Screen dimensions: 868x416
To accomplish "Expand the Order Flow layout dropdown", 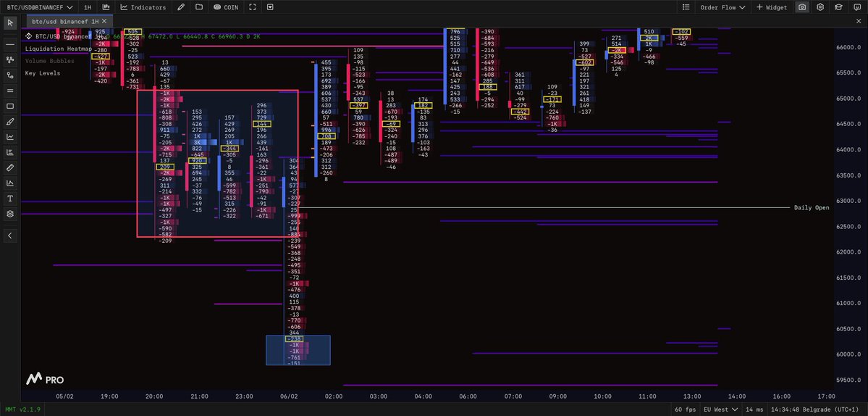I will (722, 7).
